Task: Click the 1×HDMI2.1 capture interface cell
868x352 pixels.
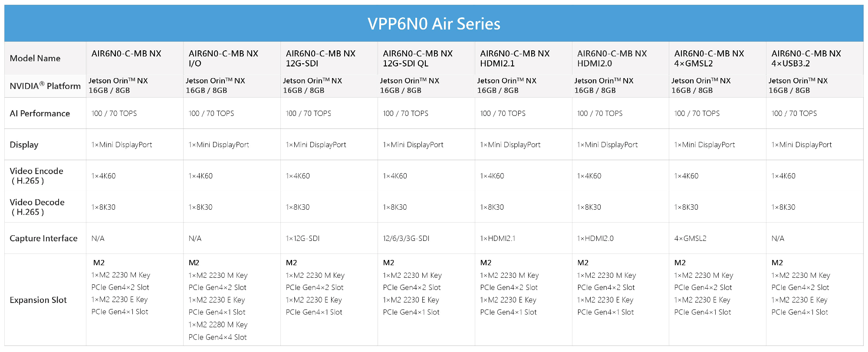Action: [498, 238]
